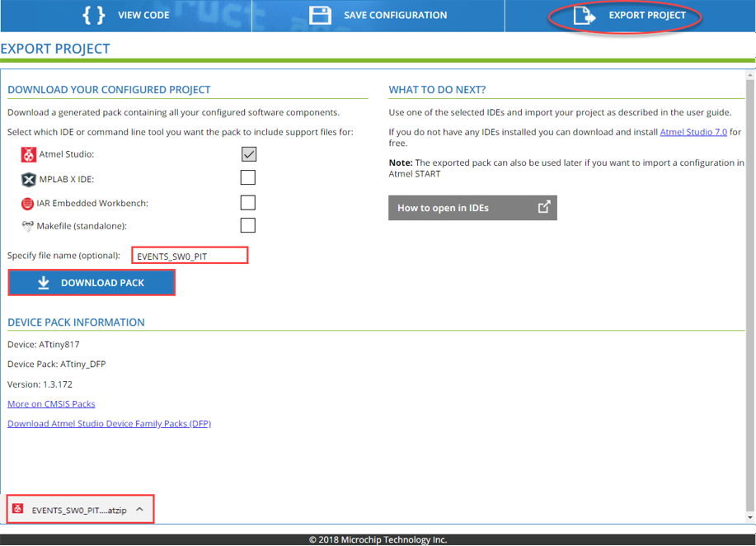Screen dimensions: 756x546
Task: Click the vertical scrollbar track
Action: (749, 296)
